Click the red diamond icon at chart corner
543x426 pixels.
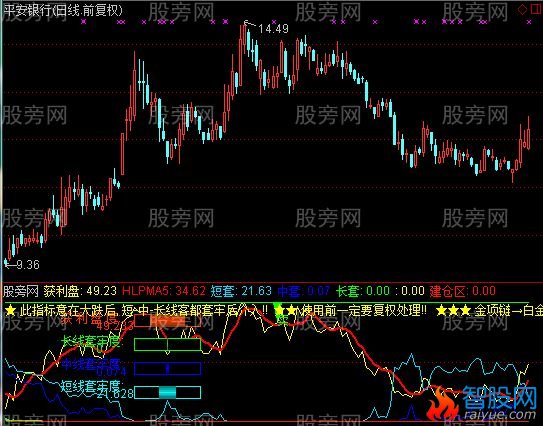tap(522, 9)
